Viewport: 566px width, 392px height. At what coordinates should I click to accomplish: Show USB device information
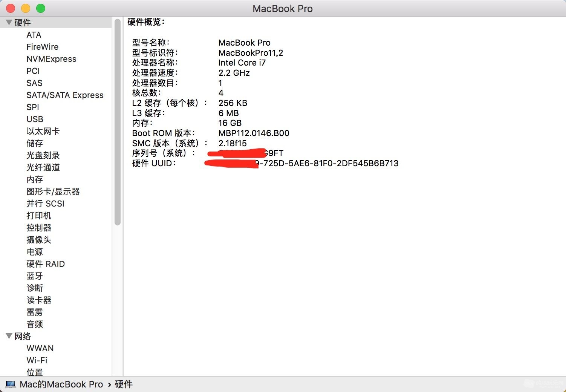point(35,119)
